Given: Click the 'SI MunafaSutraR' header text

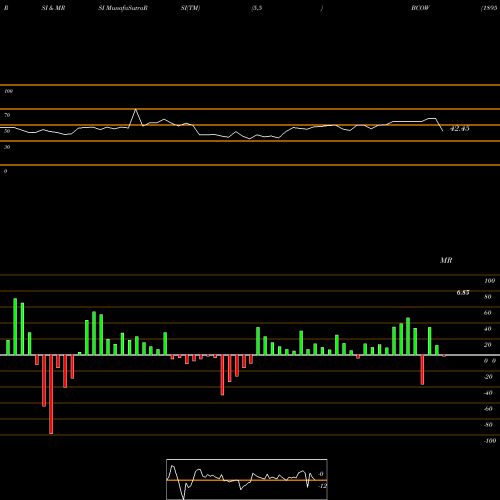Looking at the screenshot, I should (x=123, y=8).
